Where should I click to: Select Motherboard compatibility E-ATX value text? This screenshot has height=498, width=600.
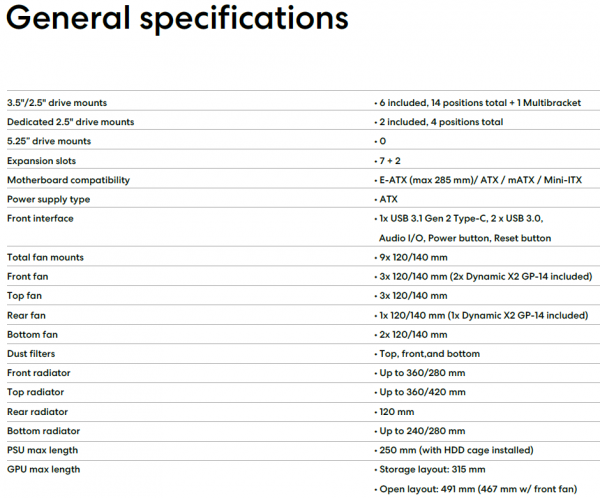pyautogui.click(x=480, y=180)
